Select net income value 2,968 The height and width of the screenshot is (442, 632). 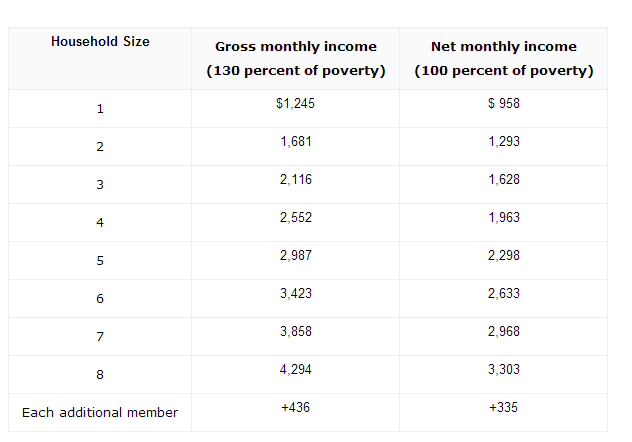(503, 332)
